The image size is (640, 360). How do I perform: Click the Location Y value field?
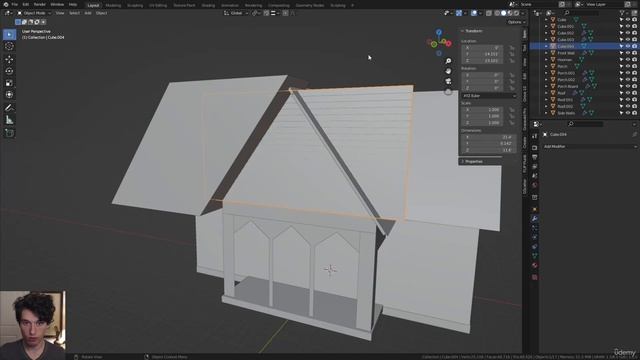482,54
